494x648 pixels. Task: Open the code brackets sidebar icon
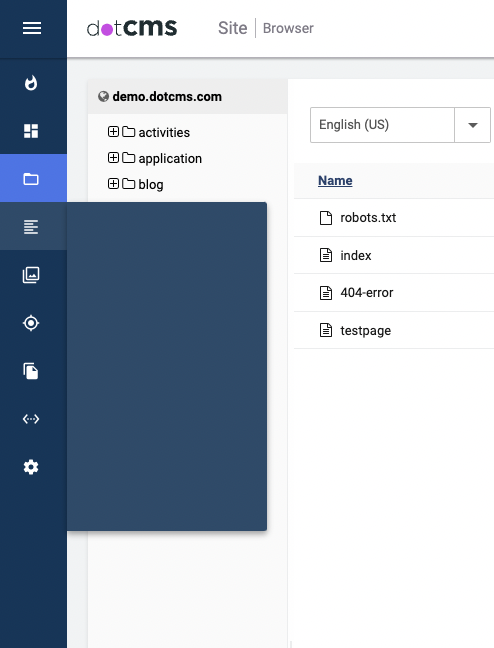pyautogui.click(x=31, y=419)
